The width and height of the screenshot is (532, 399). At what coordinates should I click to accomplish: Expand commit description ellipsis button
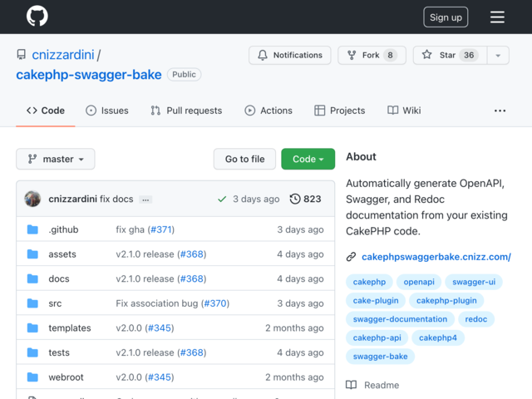[x=145, y=199]
